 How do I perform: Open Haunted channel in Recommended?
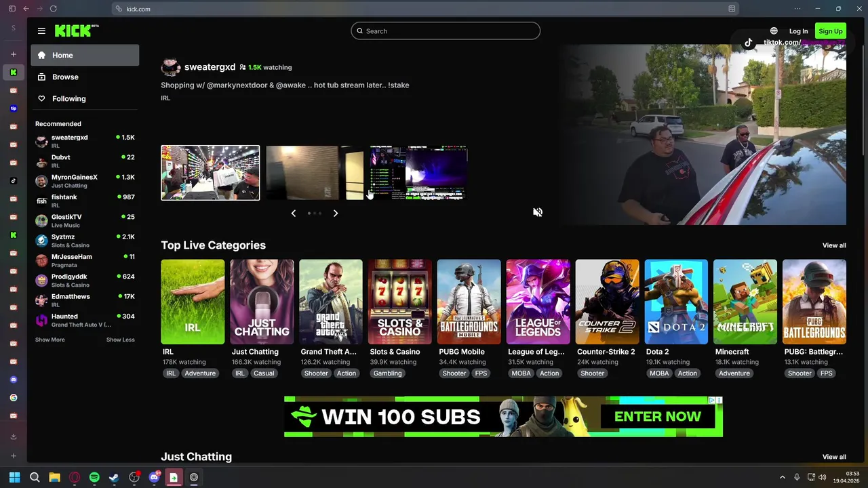coord(85,320)
